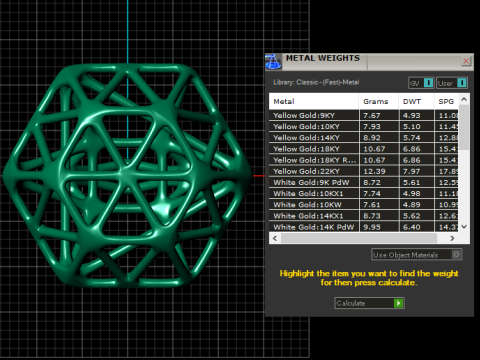Select the White Gold:14K PdW row

pyautogui.click(x=364, y=227)
